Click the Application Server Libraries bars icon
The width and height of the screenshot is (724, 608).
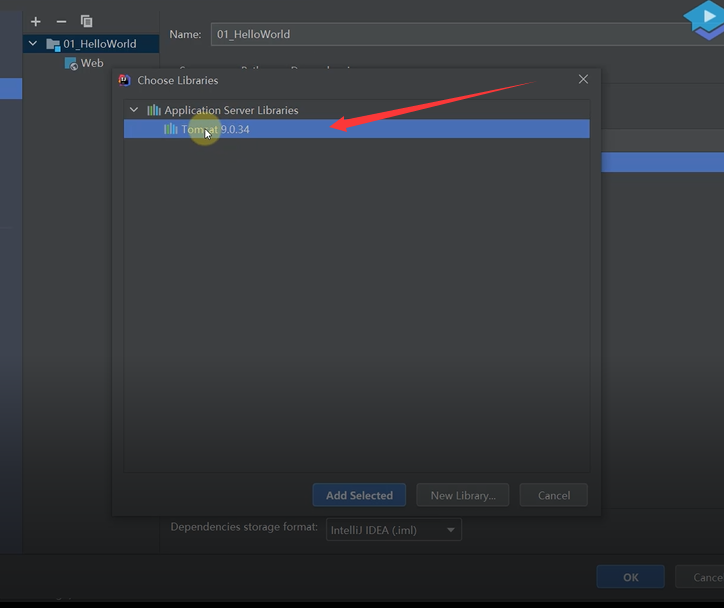coord(154,110)
